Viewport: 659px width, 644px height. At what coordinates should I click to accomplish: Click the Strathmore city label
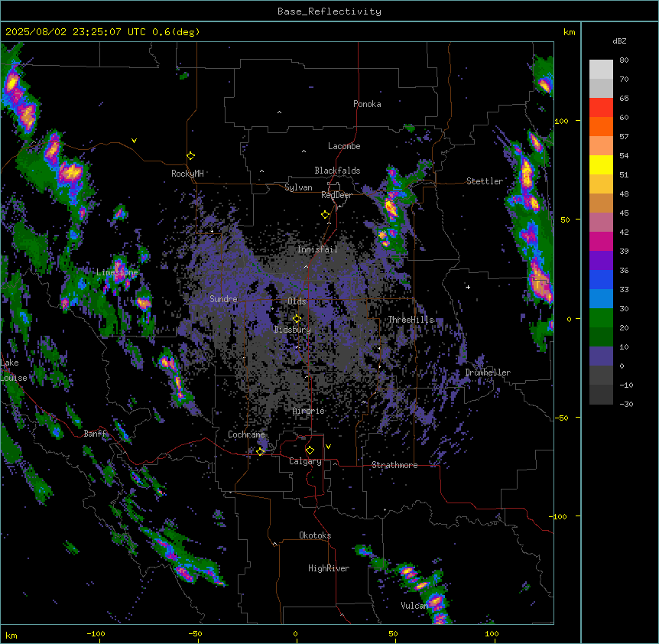[394, 465]
